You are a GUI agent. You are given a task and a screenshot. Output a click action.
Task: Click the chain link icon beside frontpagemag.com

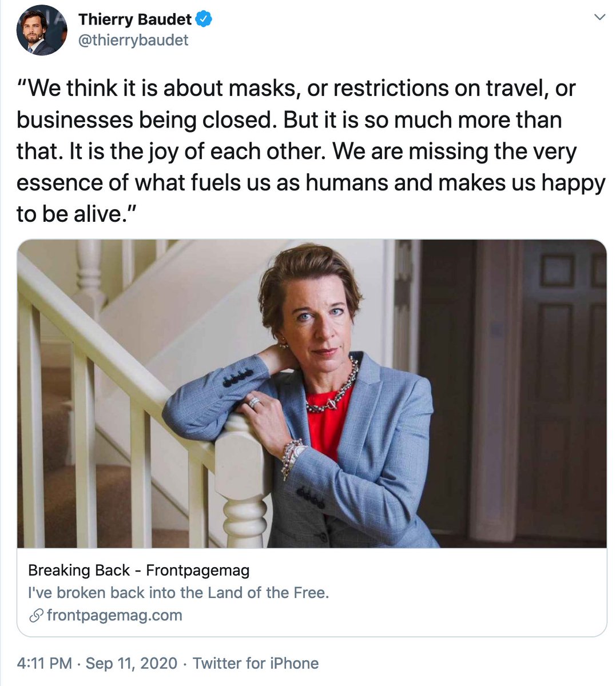[36, 616]
